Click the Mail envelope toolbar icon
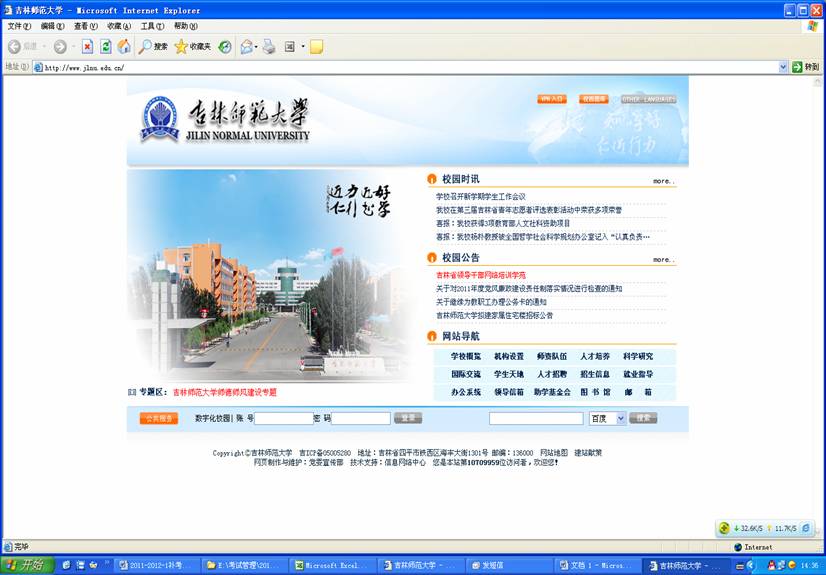The height and width of the screenshot is (575, 826). click(246, 46)
